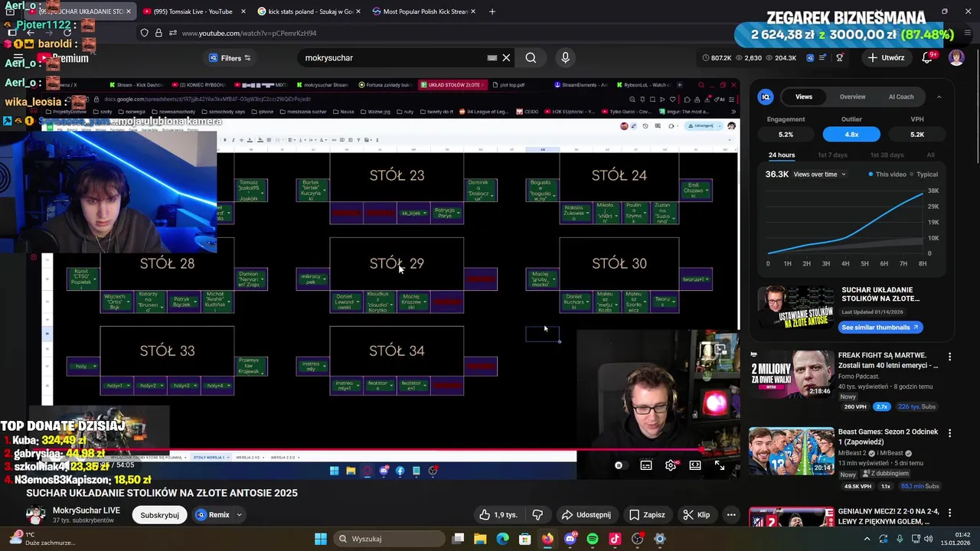Screen dimensions: 980x551
Task: Start voice search with microphone icon
Action: [x=565, y=57]
